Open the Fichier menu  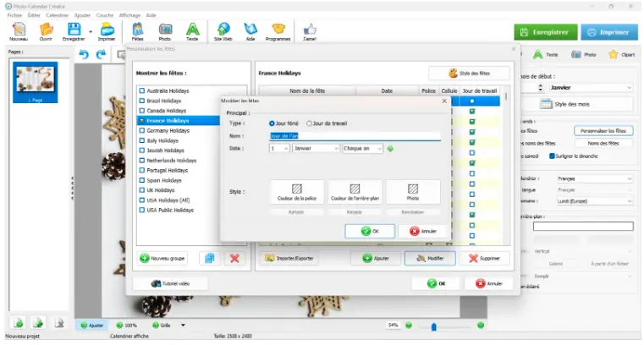(14, 15)
